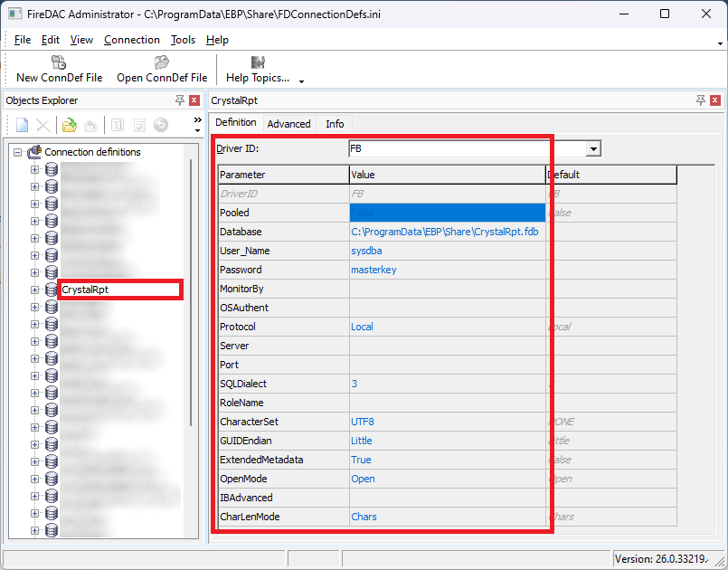The width and height of the screenshot is (728, 570).
Task: Click the Default column header
Action: [611, 175]
